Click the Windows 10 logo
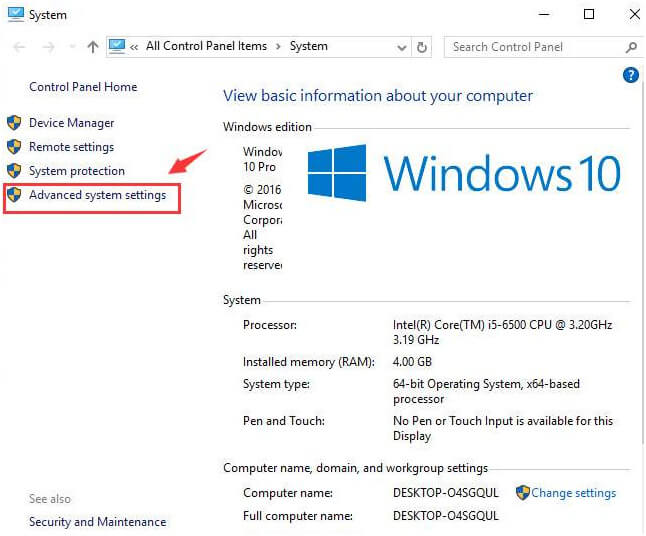The width and height of the screenshot is (646, 536). click(464, 173)
